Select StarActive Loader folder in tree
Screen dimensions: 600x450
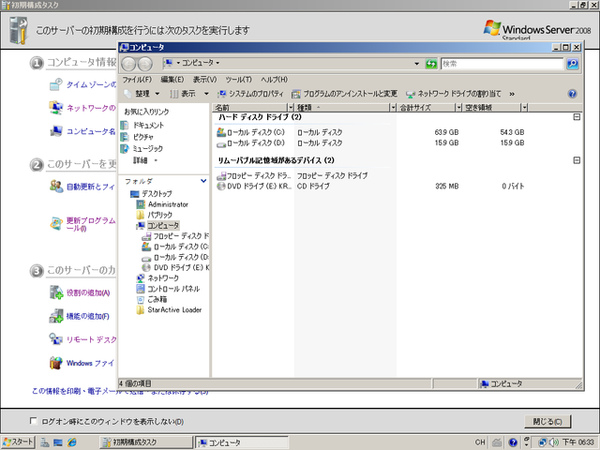coord(169,310)
